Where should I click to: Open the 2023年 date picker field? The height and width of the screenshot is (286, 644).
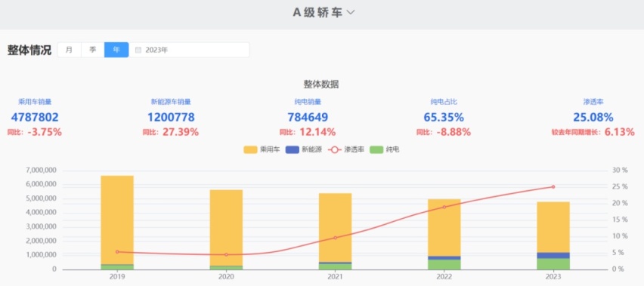coord(189,50)
